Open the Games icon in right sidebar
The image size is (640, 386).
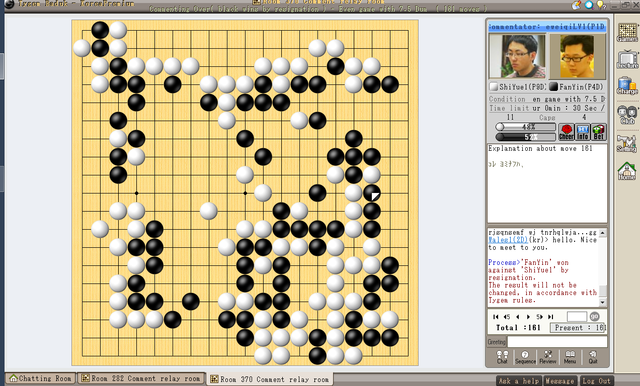(627, 33)
